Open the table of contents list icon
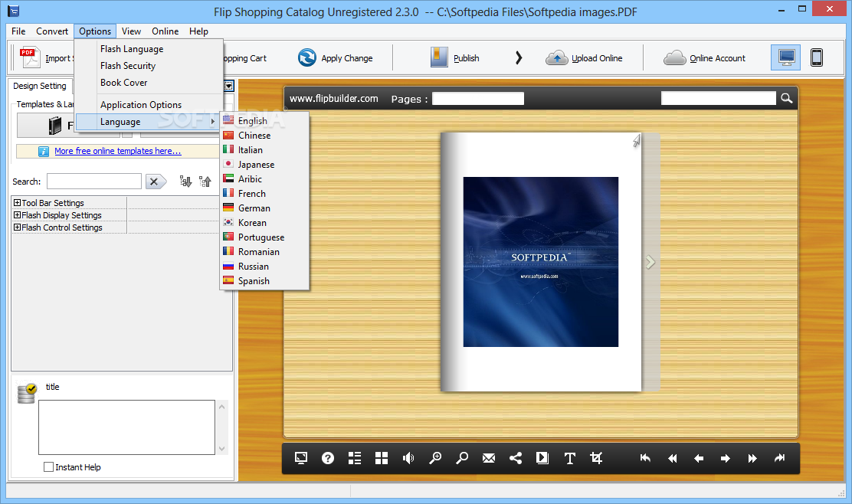This screenshot has height=504, width=852. pyautogui.click(x=354, y=458)
